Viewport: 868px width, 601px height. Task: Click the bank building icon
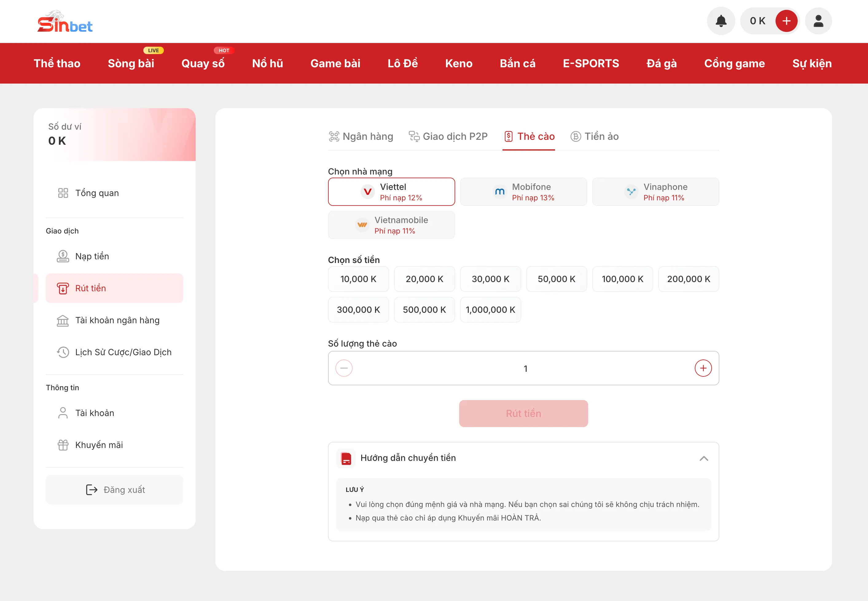point(63,320)
